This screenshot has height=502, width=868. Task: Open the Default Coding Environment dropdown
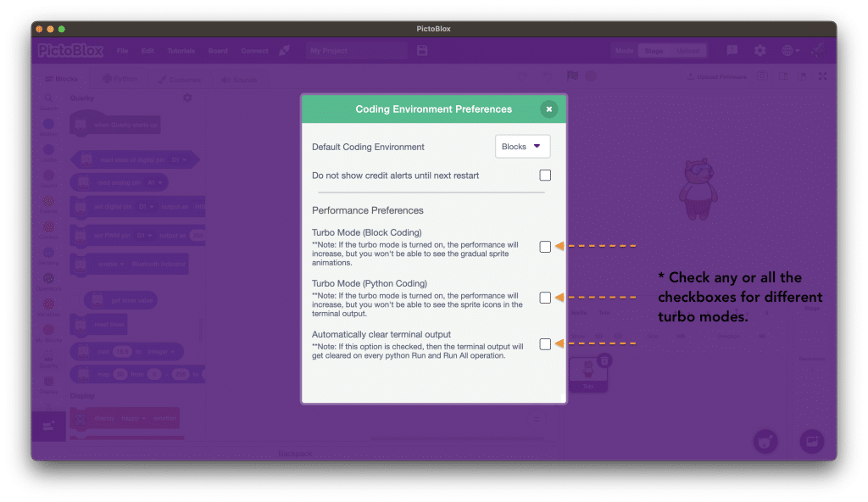(x=522, y=146)
